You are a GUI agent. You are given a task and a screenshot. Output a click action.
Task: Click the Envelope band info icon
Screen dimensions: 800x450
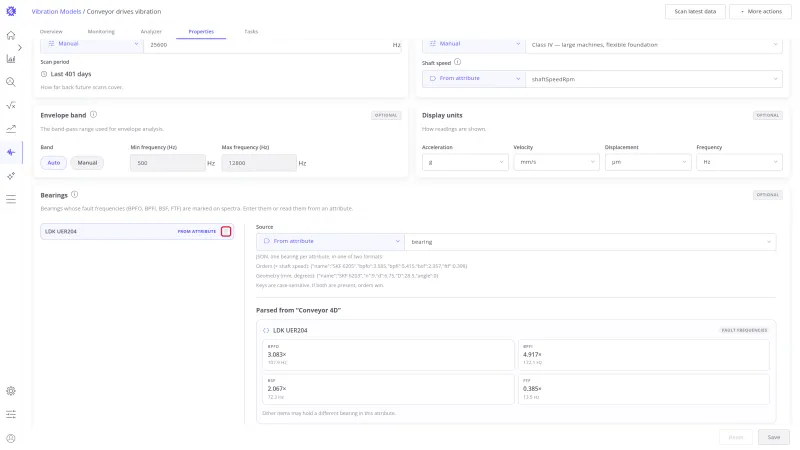click(93, 115)
